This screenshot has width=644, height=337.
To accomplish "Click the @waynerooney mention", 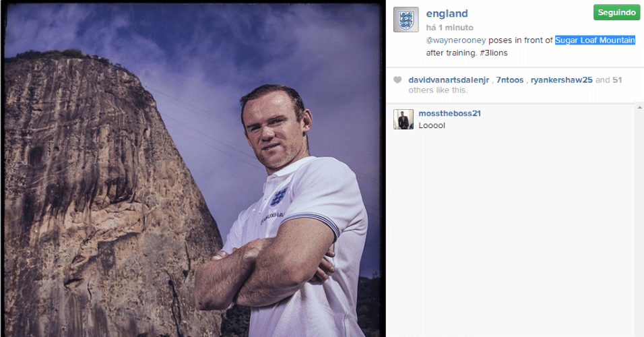I will pyautogui.click(x=456, y=40).
